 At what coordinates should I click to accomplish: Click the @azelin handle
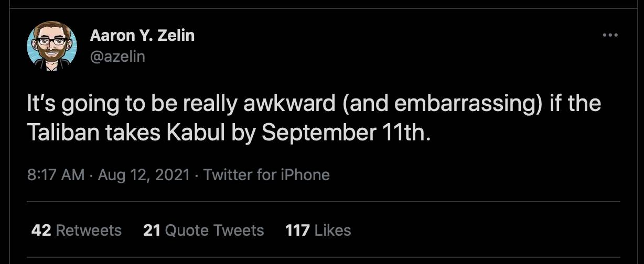tap(117, 56)
